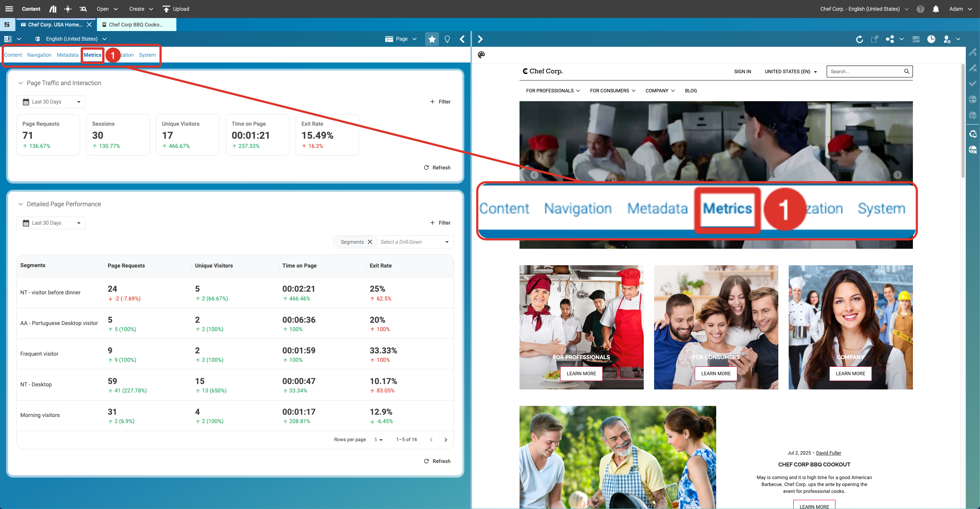Add Filter in Detailed Page Performance section
Screen dimensions: 980x509
(x=440, y=223)
